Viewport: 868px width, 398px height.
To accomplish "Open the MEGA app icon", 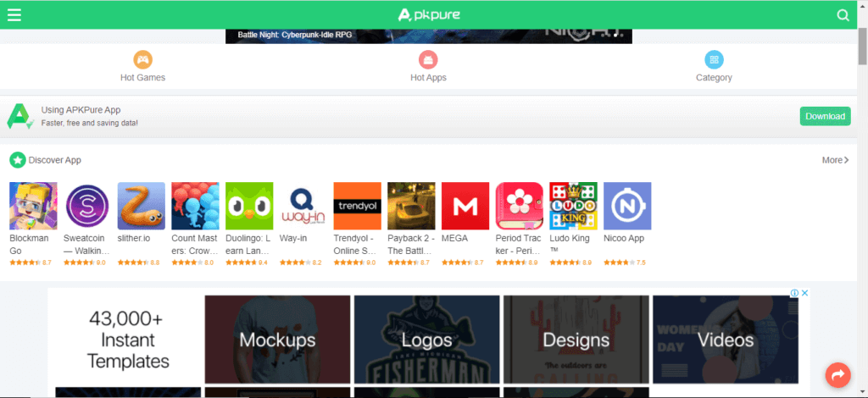I will [465, 206].
